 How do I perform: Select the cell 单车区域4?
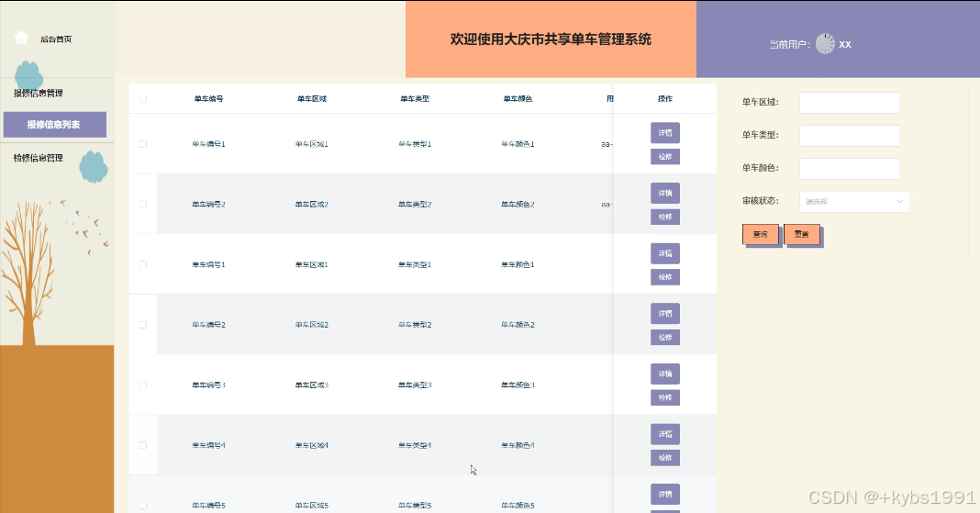click(x=312, y=445)
